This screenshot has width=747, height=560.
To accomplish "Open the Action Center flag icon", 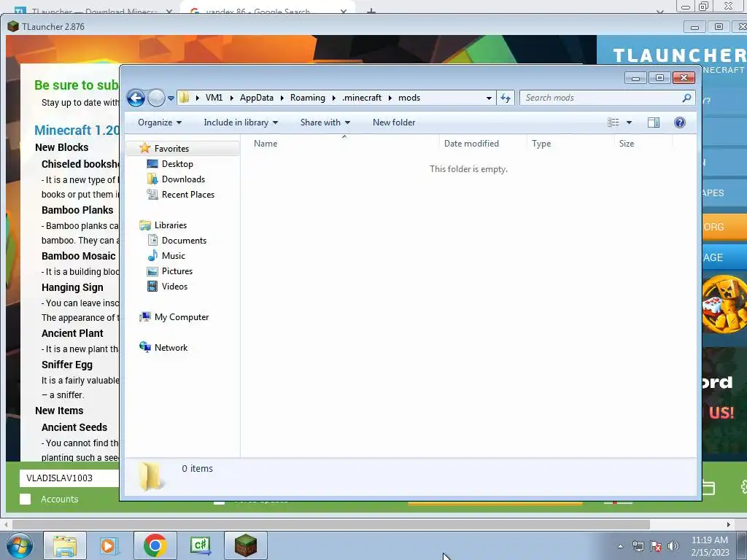I will click(x=656, y=546).
